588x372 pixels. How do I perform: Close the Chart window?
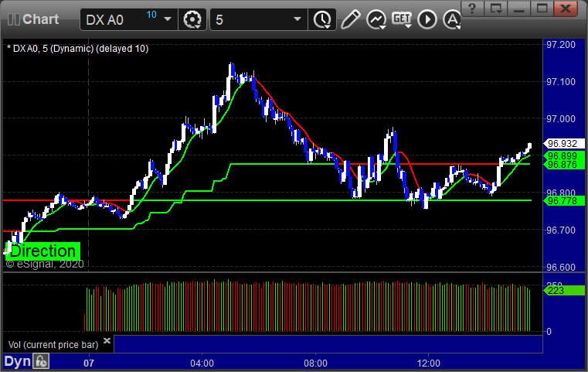pos(566,9)
